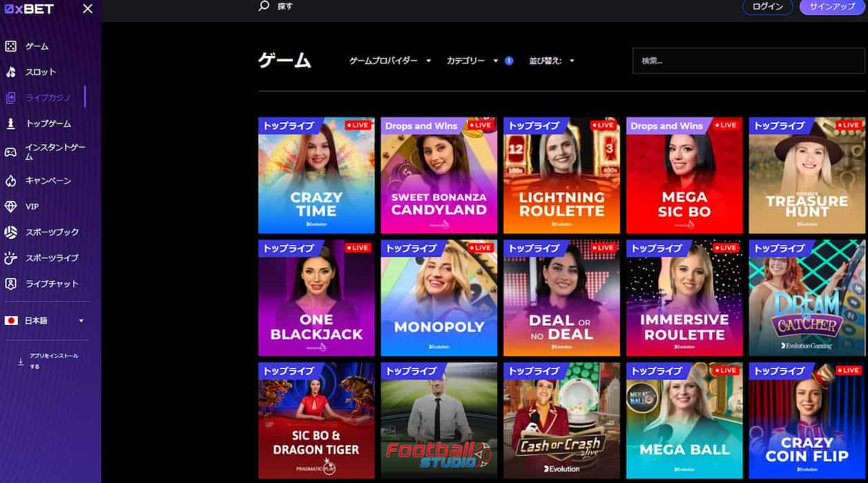Click the card icon beside ライブカジノ
868x483 pixels.
pos(10,97)
